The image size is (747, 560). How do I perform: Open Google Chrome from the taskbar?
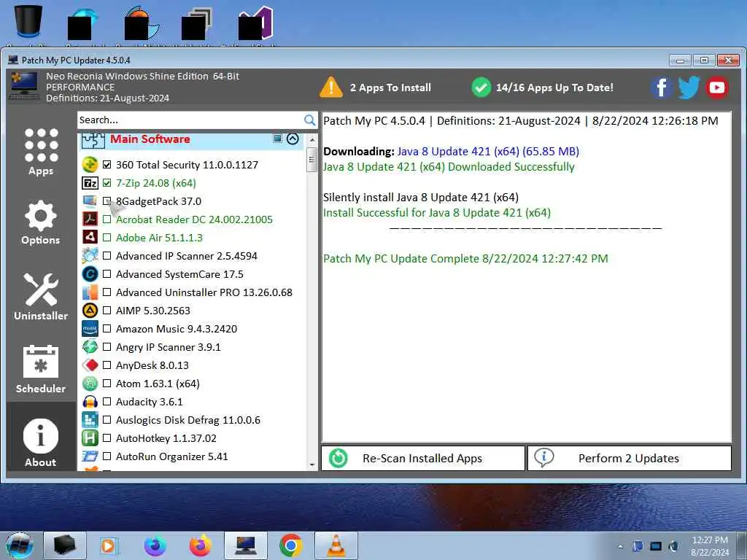pyautogui.click(x=291, y=545)
